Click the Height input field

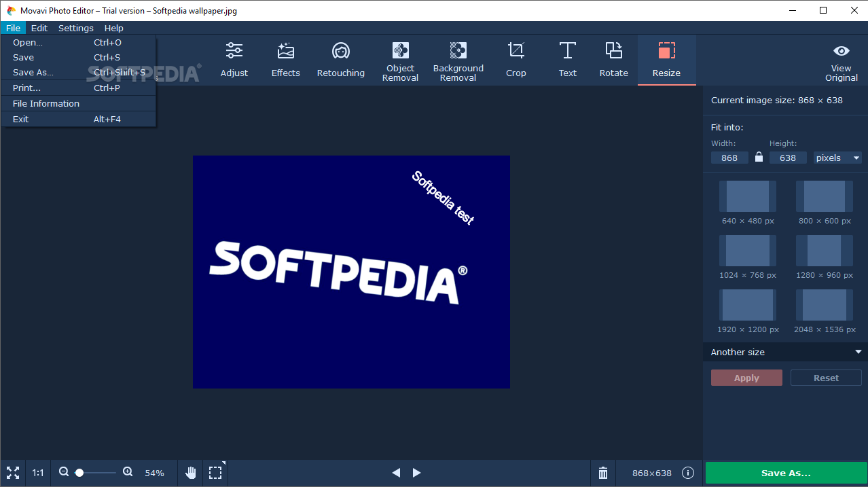(x=788, y=158)
